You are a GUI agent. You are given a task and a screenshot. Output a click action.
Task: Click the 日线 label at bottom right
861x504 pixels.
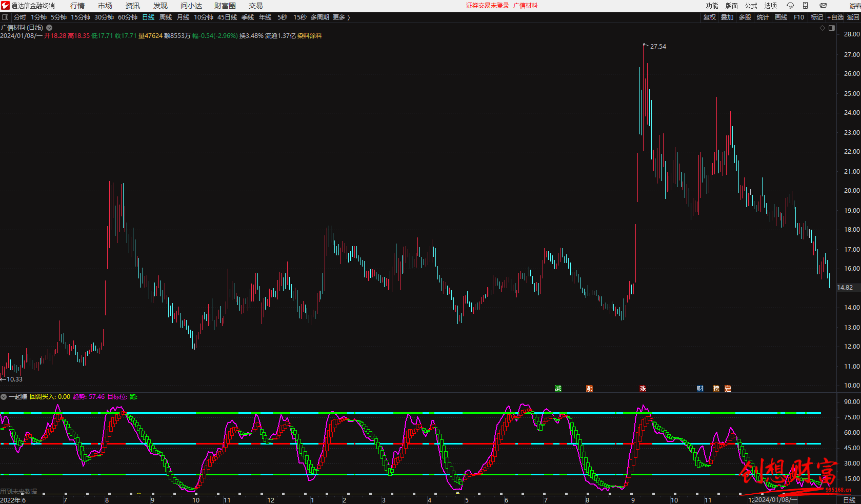(x=850, y=500)
